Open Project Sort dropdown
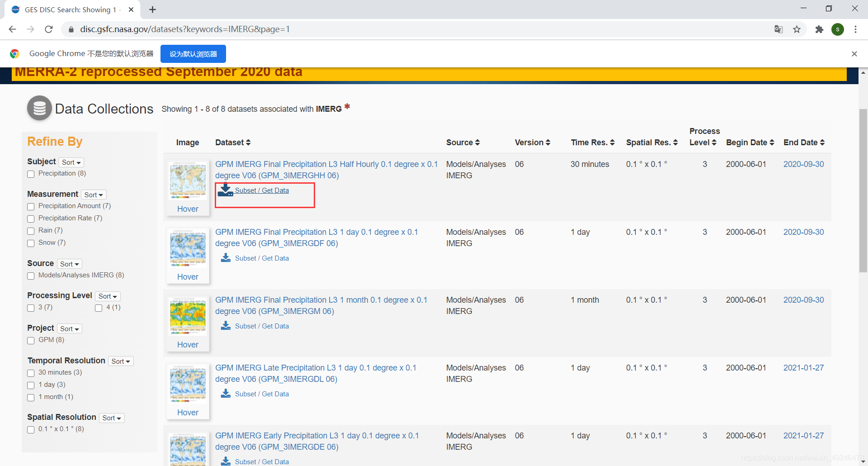 click(x=70, y=328)
